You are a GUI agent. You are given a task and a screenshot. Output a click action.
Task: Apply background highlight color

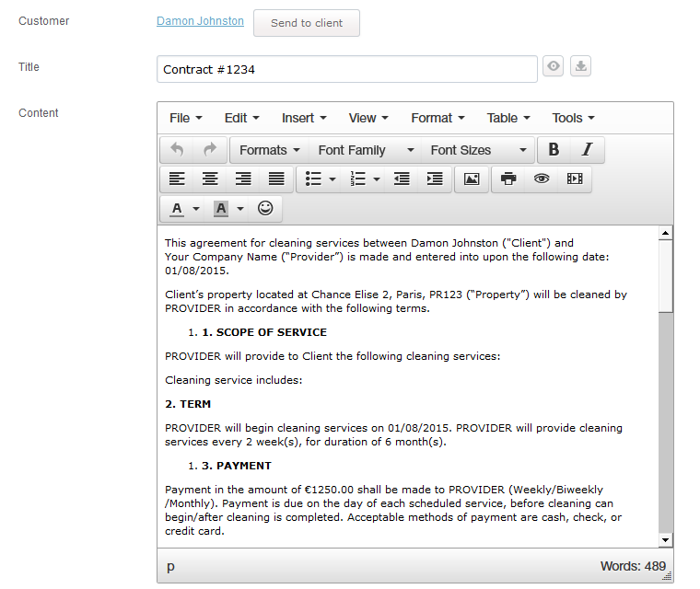click(x=221, y=209)
